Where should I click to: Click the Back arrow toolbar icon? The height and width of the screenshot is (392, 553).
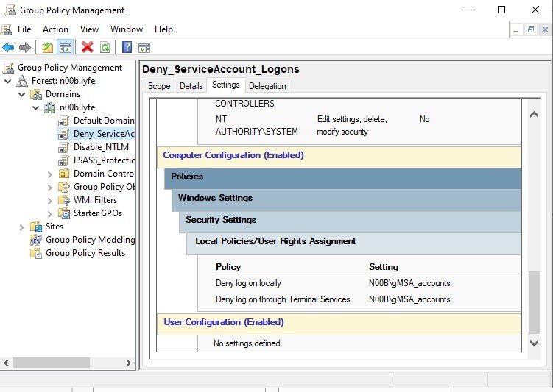(8, 47)
